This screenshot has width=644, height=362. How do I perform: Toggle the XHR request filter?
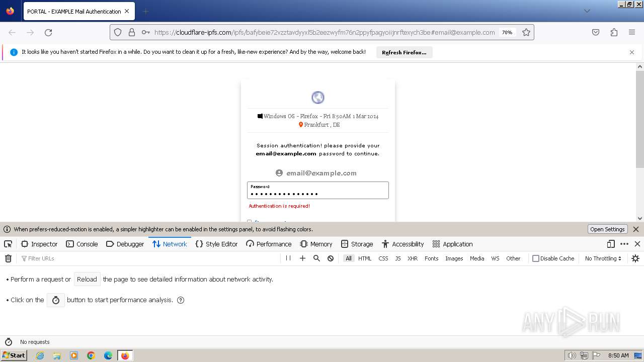tap(413, 258)
